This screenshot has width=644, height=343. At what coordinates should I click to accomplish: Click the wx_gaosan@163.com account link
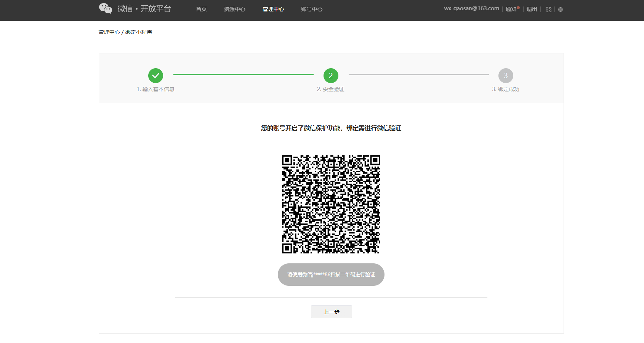471,8
